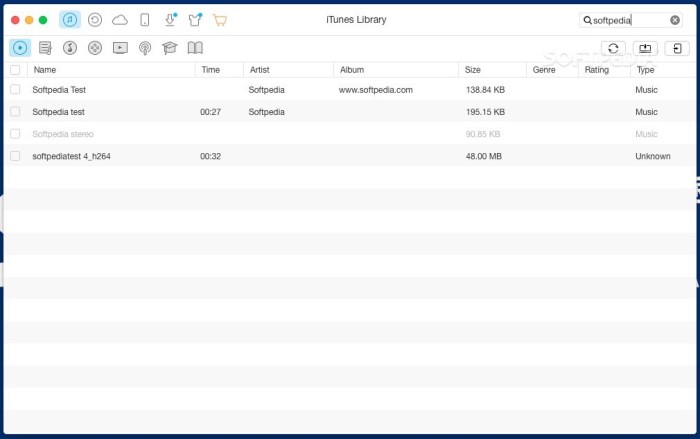The width and height of the screenshot is (700, 439).
Task: Select the 'Softpedia stereo' track name
Action: 63,134
